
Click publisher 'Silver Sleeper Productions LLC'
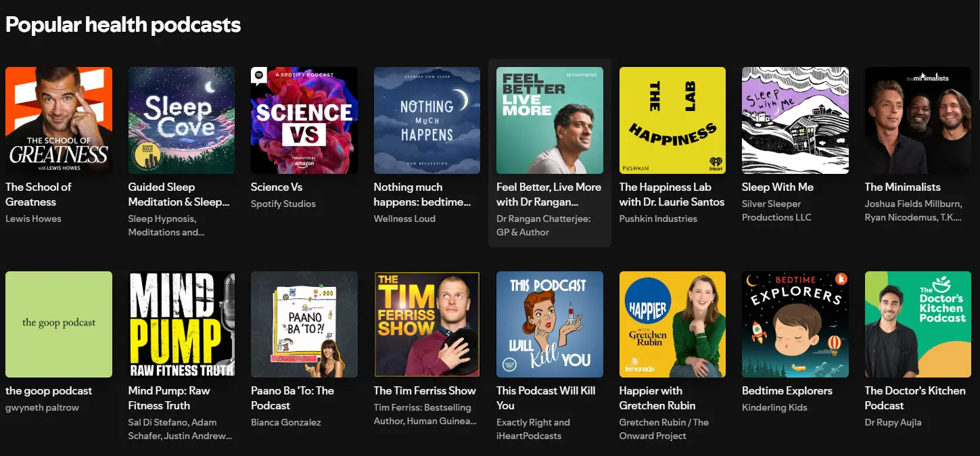(776, 210)
